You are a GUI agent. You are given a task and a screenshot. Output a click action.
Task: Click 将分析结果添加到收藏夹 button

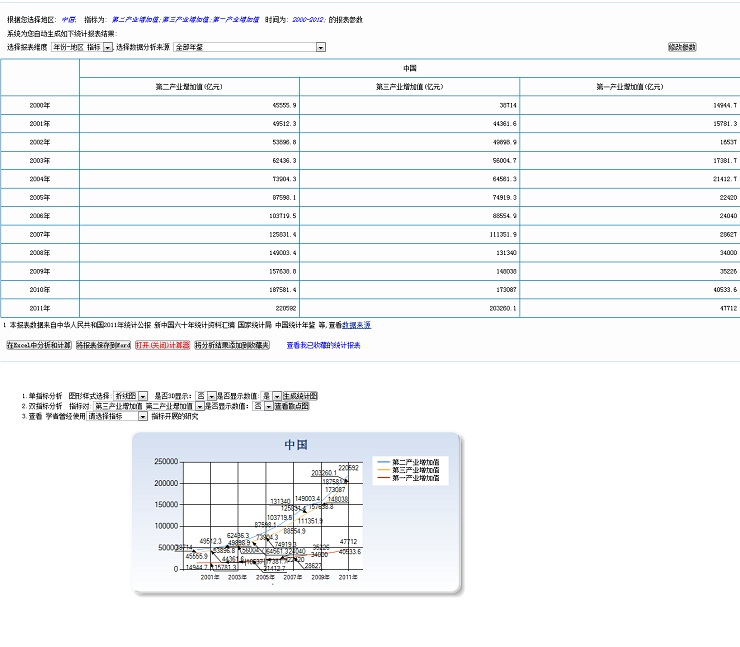tap(231, 345)
